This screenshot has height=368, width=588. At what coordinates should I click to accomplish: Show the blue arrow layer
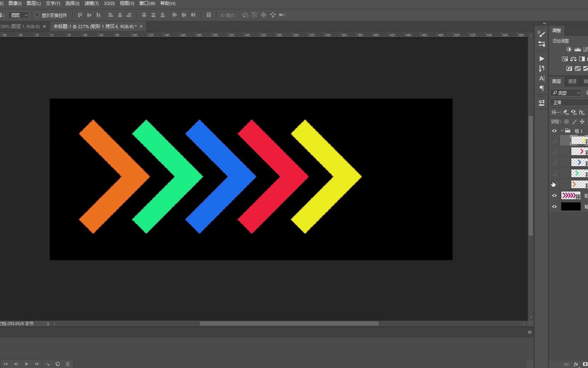(x=554, y=162)
